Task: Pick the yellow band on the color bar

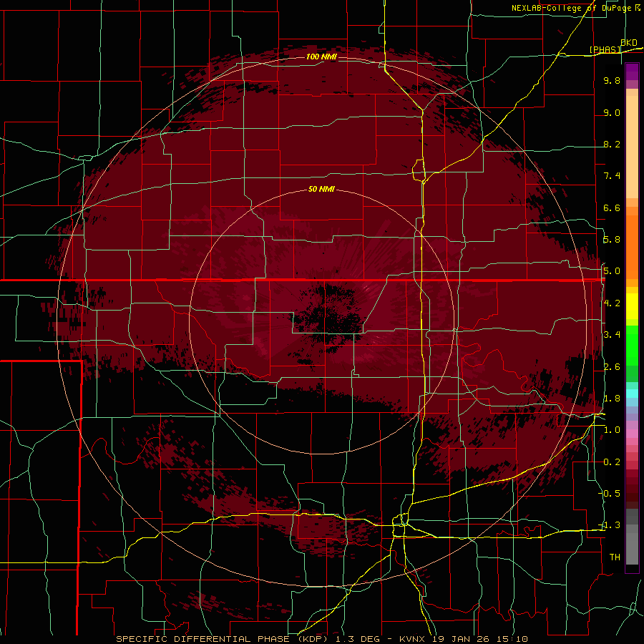Action: coord(632,306)
